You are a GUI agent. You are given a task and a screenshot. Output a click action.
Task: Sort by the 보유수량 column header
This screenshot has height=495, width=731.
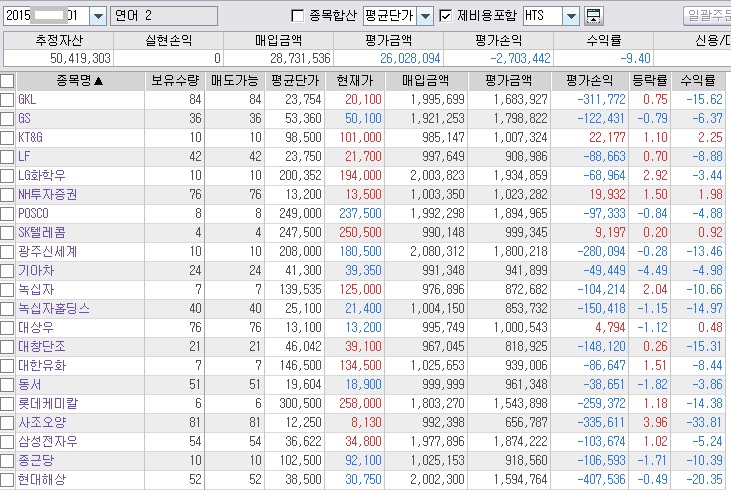click(x=175, y=81)
